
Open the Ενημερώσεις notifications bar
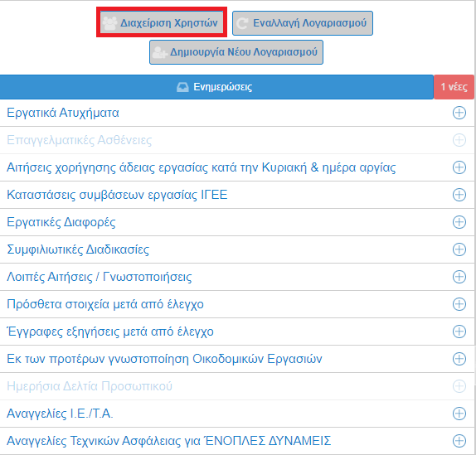[x=216, y=87]
